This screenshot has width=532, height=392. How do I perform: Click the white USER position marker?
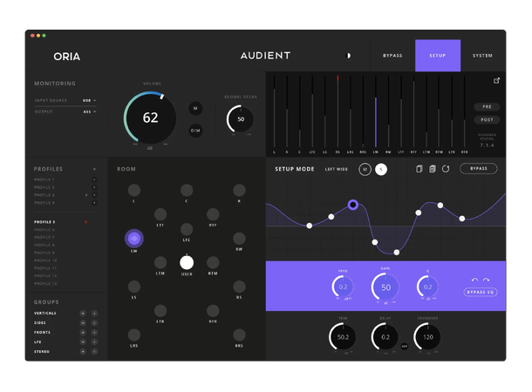pyautogui.click(x=187, y=262)
